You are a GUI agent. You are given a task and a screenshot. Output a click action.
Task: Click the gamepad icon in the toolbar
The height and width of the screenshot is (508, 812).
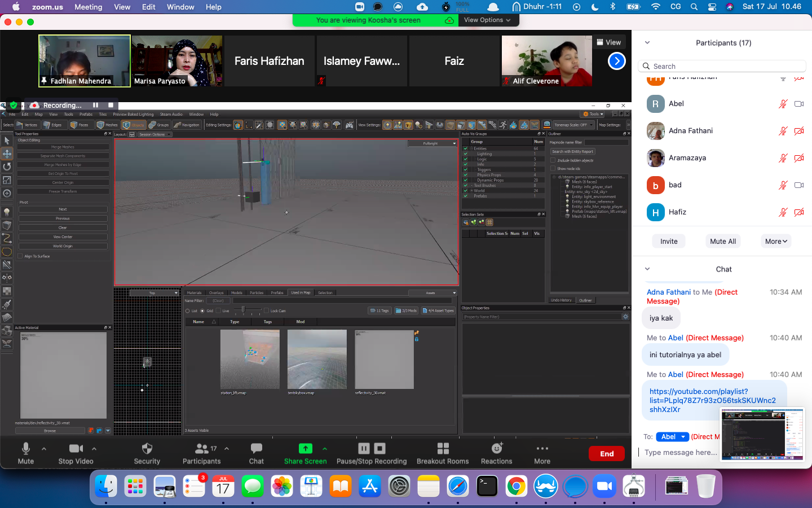pos(350,125)
